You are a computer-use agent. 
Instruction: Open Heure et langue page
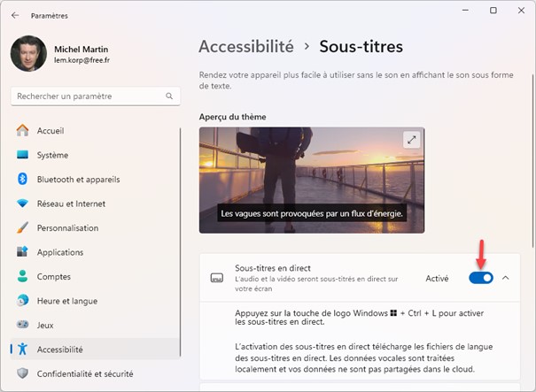pos(95,301)
